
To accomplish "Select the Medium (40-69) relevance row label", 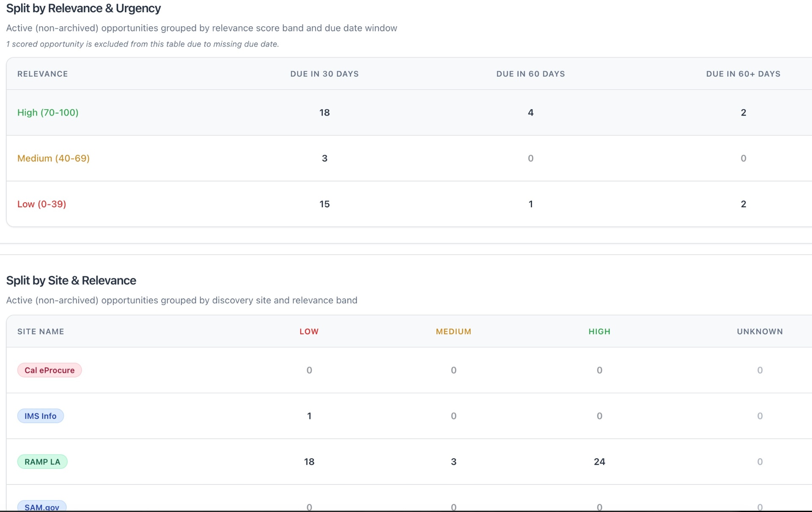I will click(53, 158).
